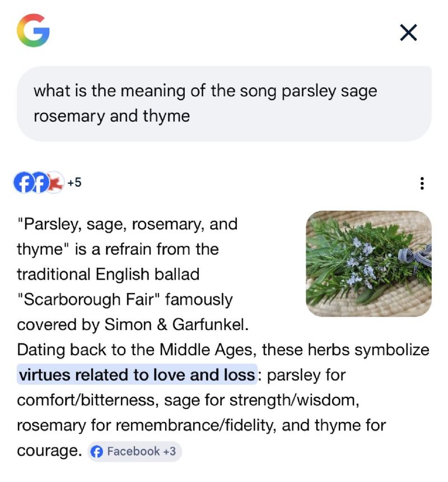Open the first Facebook source icon
448x482 pixels.
22,183
